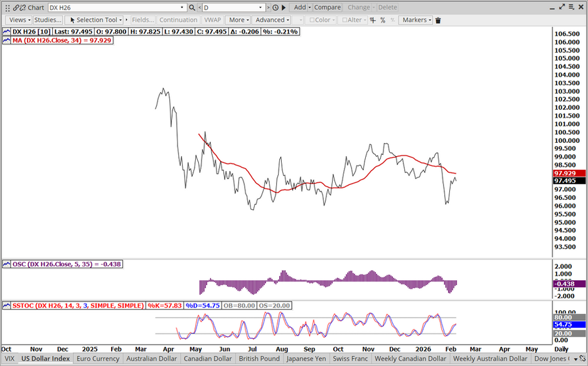Click the chart icon beside DX H26 [10]
Image resolution: width=588 pixels, height=366 pixels.
6,31
